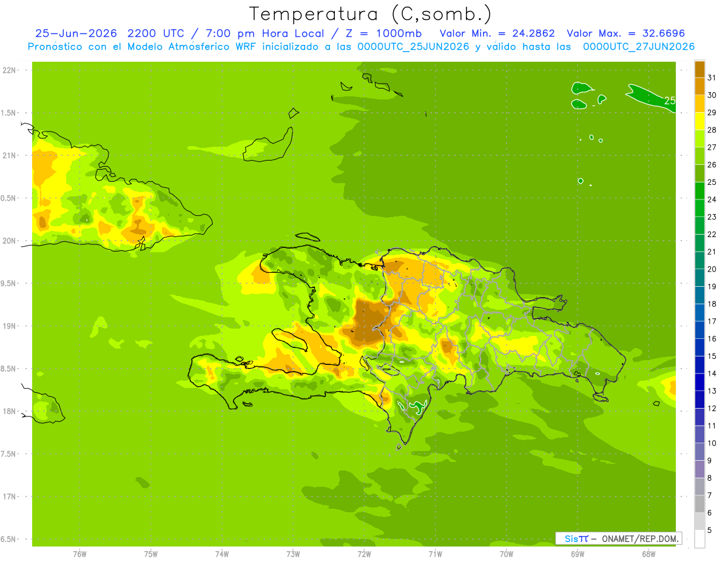Click the white "25" contour label on the map
The width and height of the screenshot is (728, 562).
(670, 101)
